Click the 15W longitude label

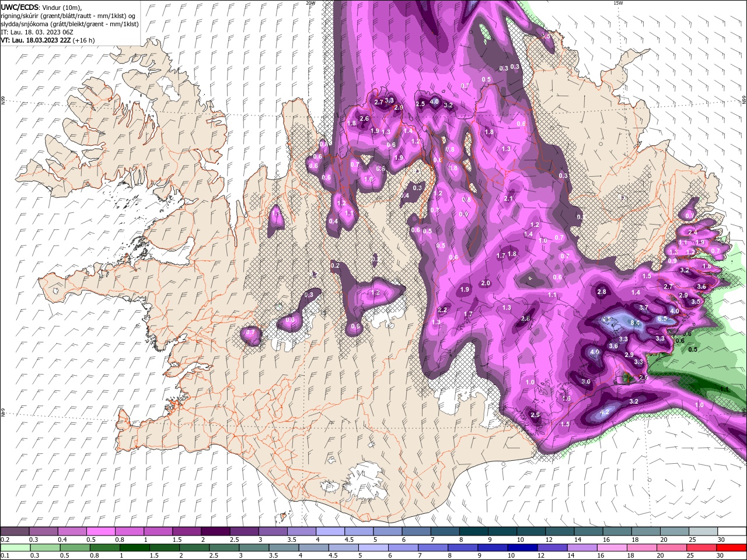point(618,3)
